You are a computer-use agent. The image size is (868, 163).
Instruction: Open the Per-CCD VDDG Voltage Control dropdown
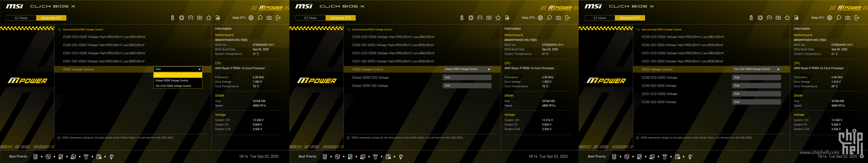[756, 69]
